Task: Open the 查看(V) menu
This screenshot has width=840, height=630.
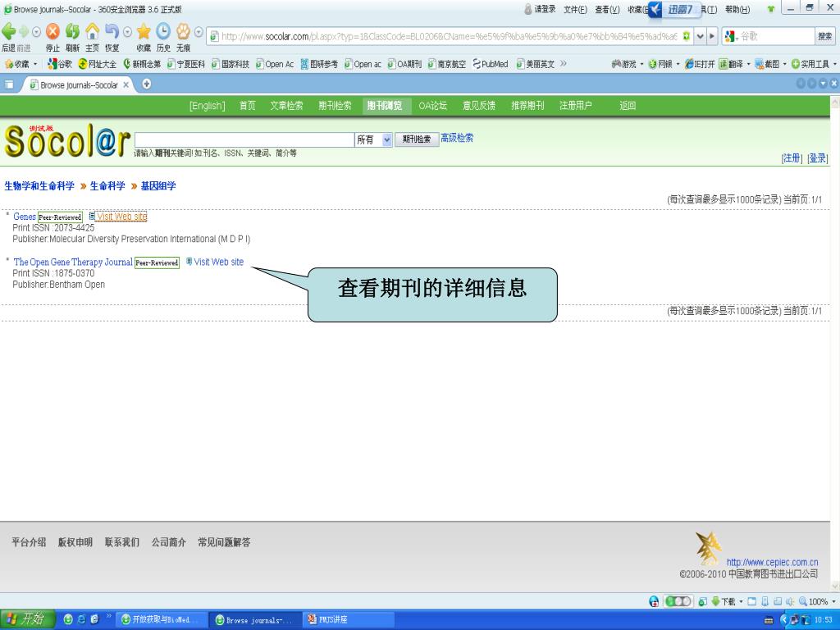Action: coord(607,9)
